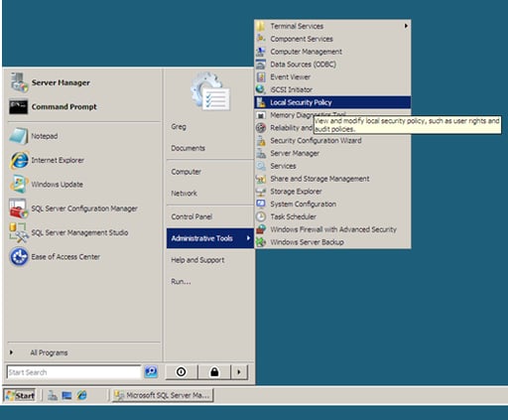This screenshot has height=420, width=508.
Task: Click the lock computer icon
Action: tap(214, 372)
